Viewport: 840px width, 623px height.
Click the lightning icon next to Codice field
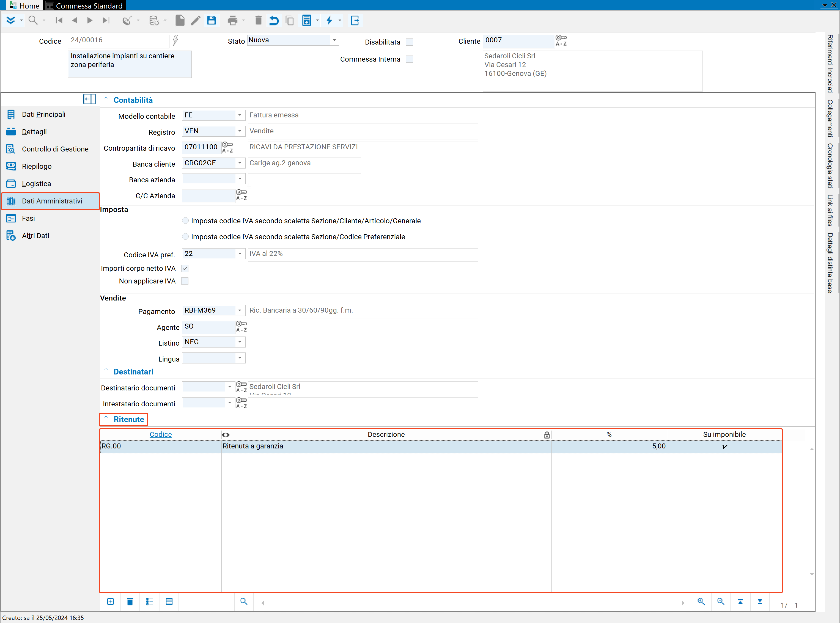pyautogui.click(x=175, y=40)
